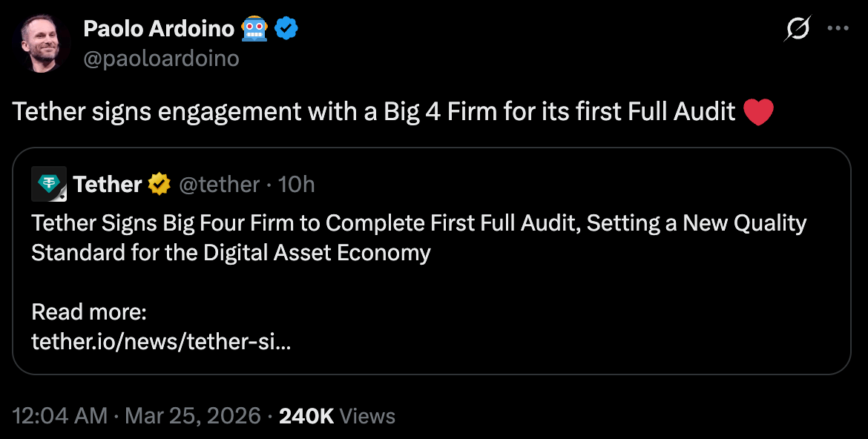868x439 pixels.
Task: Open the Tether account name
Action: click(108, 184)
